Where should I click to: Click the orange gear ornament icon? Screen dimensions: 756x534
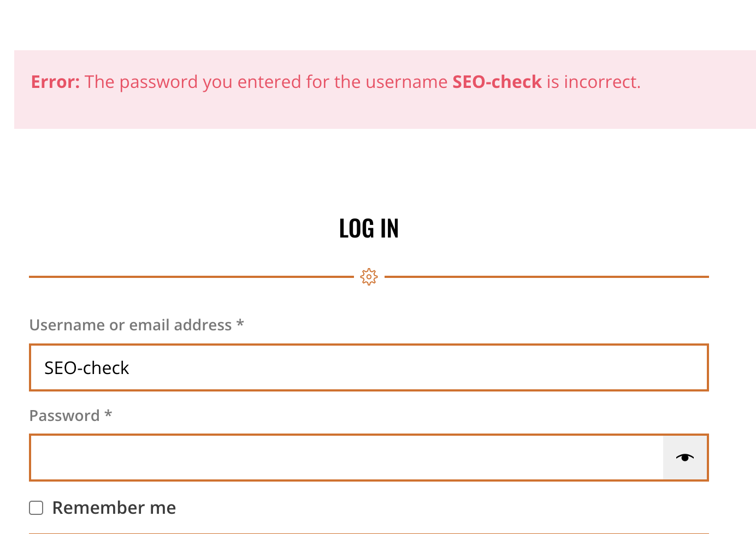pyautogui.click(x=369, y=277)
